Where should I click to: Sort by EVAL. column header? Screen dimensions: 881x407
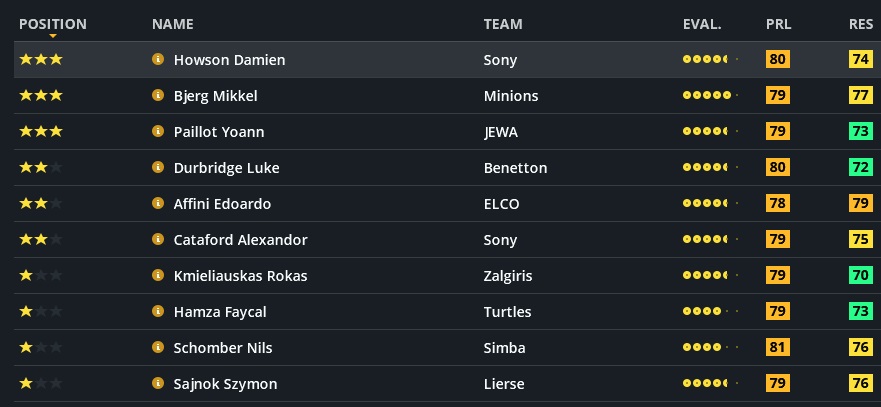tap(701, 24)
